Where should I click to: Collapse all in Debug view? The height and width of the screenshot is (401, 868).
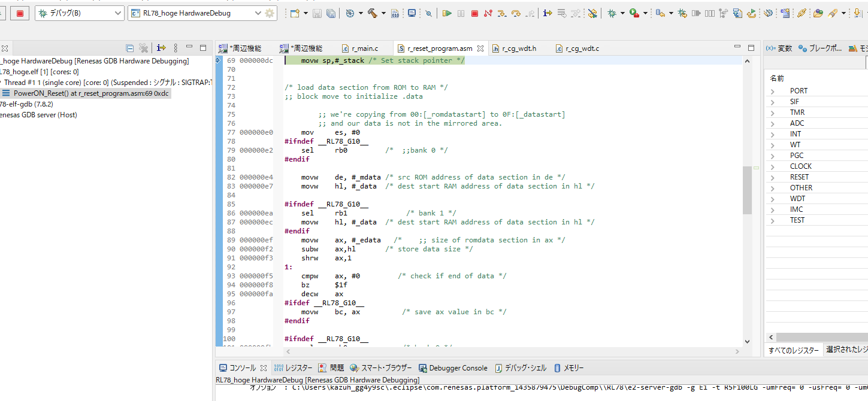pos(130,48)
